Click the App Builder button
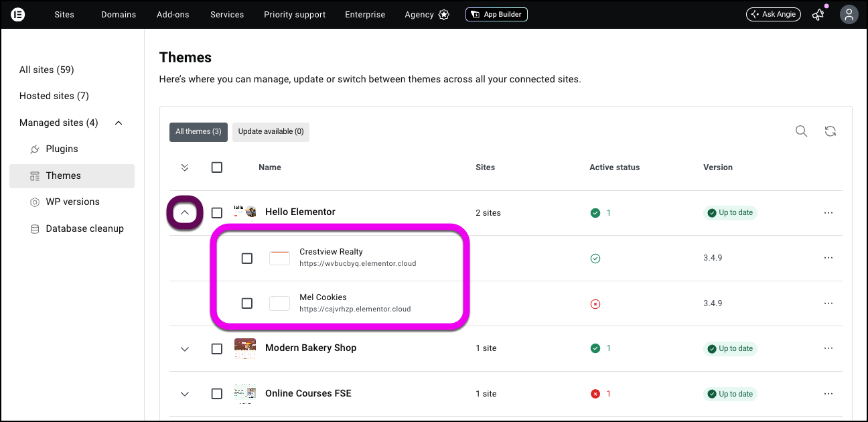The image size is (868, 422). (496, 14)
